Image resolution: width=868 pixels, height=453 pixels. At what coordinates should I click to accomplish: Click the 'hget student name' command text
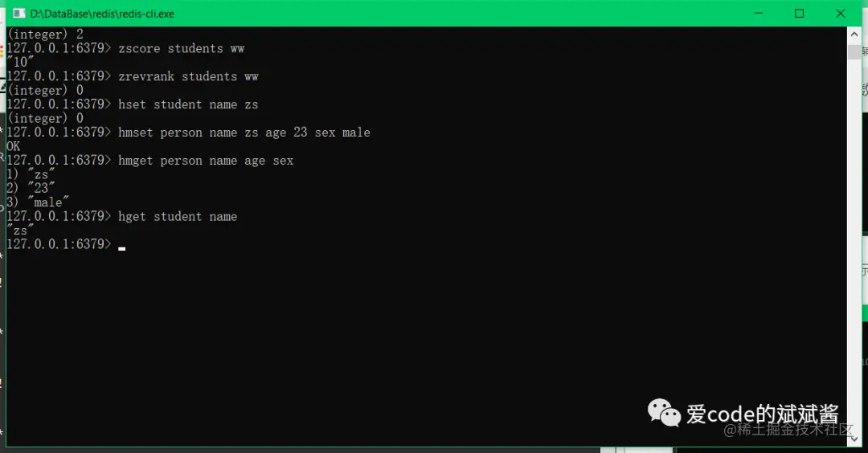click(x=178, y=217)
